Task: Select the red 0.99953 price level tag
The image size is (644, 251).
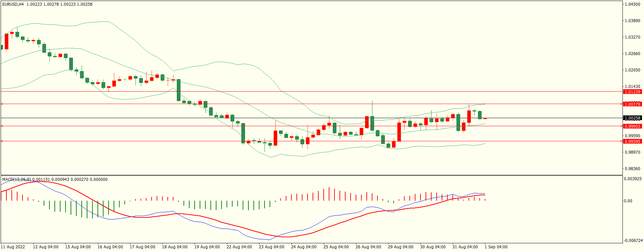Action: tap(632, 126)
